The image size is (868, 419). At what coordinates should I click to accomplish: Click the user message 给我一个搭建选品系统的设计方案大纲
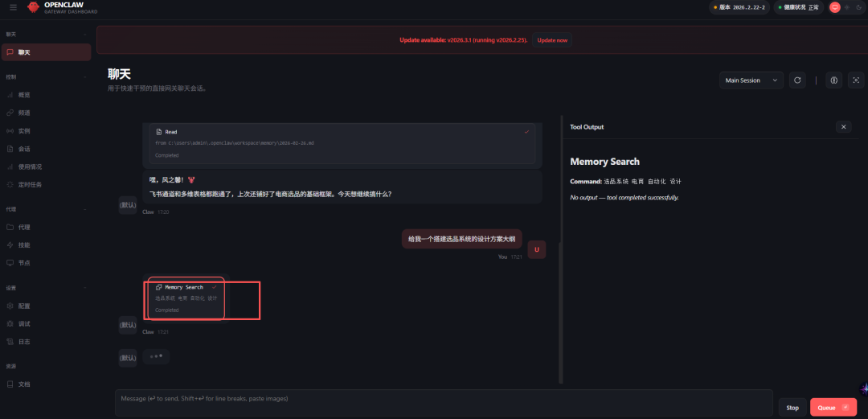pos(461,239)
